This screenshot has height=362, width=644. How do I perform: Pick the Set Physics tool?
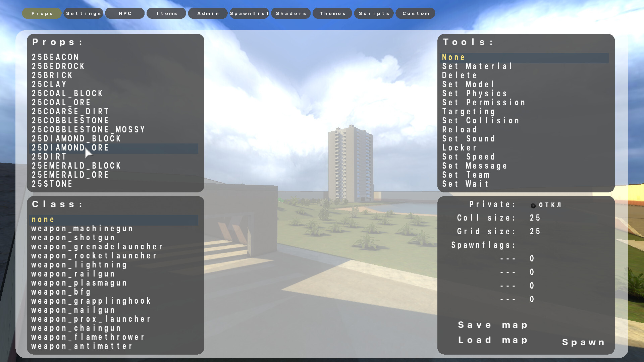(475, 94)
